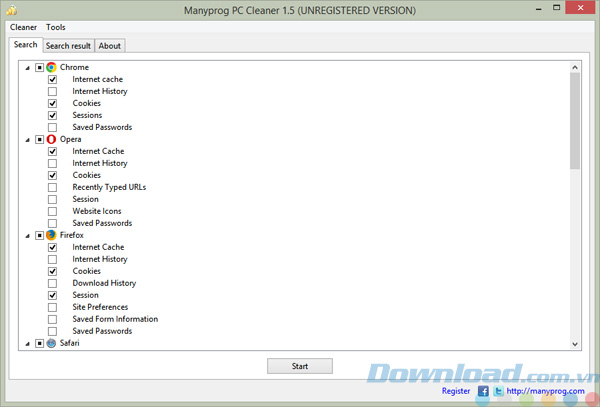Switch to the Search tab
This screenshot has width=600, height=407.
pos(26,44)
